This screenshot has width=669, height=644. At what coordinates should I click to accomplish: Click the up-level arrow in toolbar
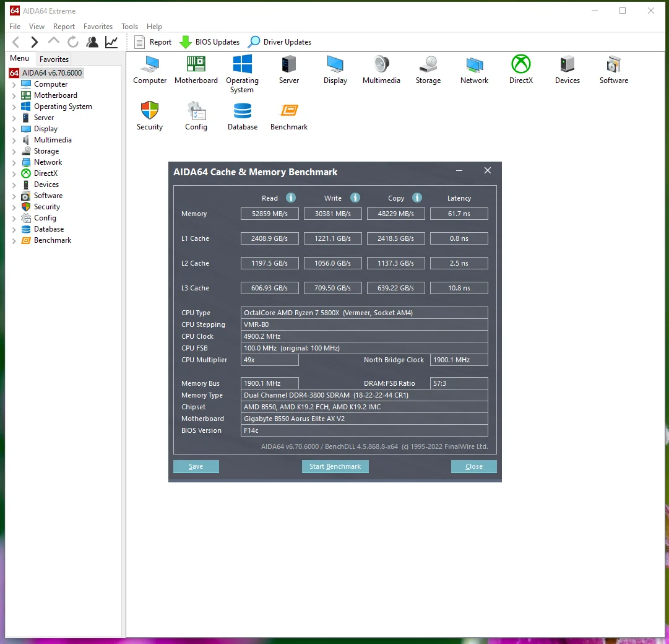pyautogui.click(x=54, y=41)
